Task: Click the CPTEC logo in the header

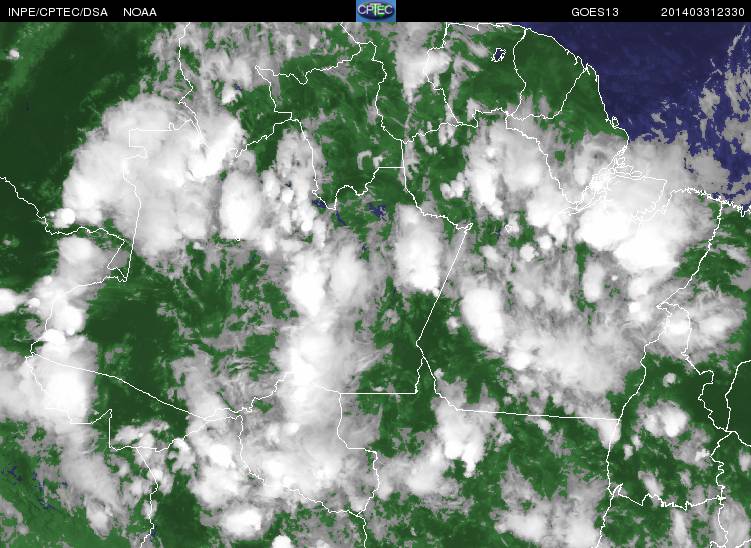Action: [x=376, y=11]
